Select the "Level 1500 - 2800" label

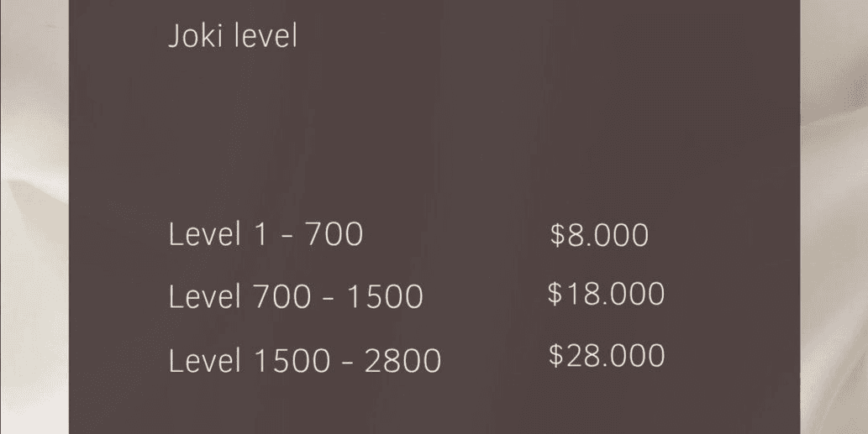[304, 360]
